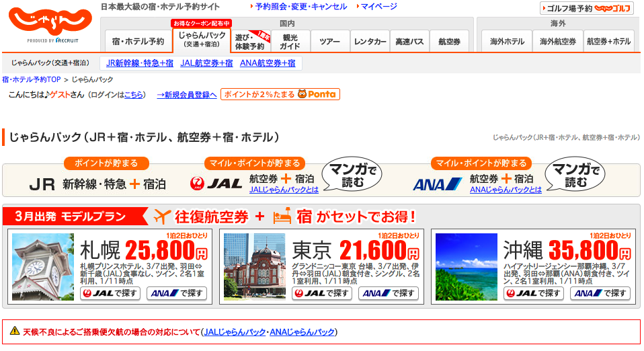644x351 pixels.
Task: Click the ゴルフ場予約 じゃらんゴルフ button
Action: [586, 8]
